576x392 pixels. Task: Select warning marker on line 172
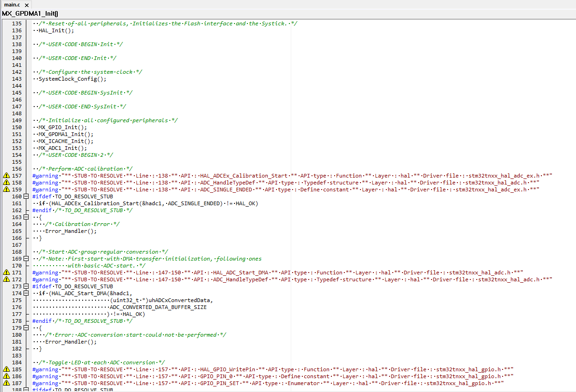6,279
